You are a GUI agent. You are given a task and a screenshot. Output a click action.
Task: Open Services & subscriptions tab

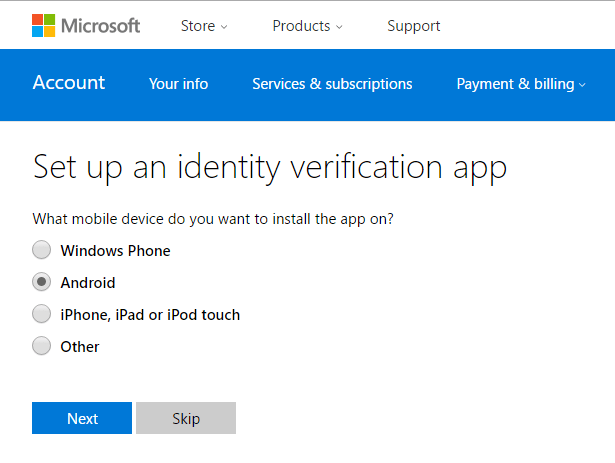332,84
